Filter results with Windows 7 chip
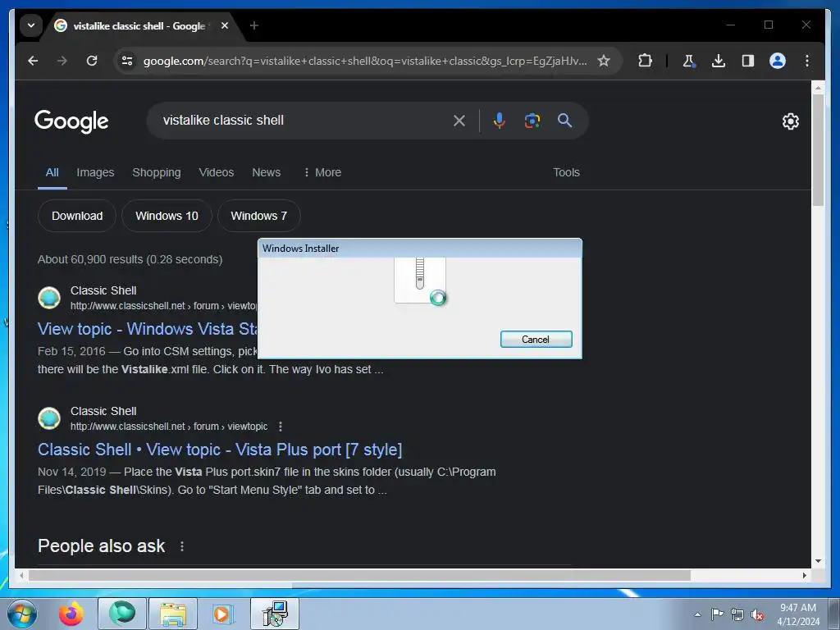This screenshot has height=630, width=840. click(258, 216)
